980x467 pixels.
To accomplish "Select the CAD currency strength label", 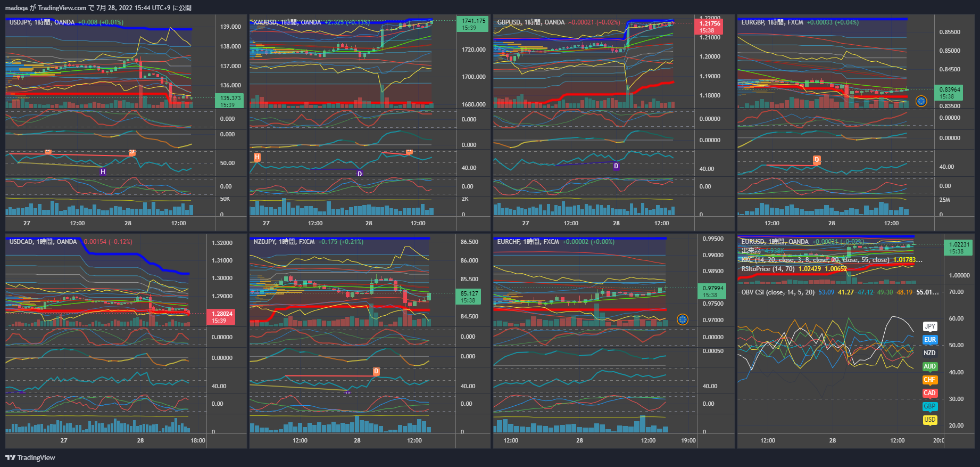I will 929,393.
